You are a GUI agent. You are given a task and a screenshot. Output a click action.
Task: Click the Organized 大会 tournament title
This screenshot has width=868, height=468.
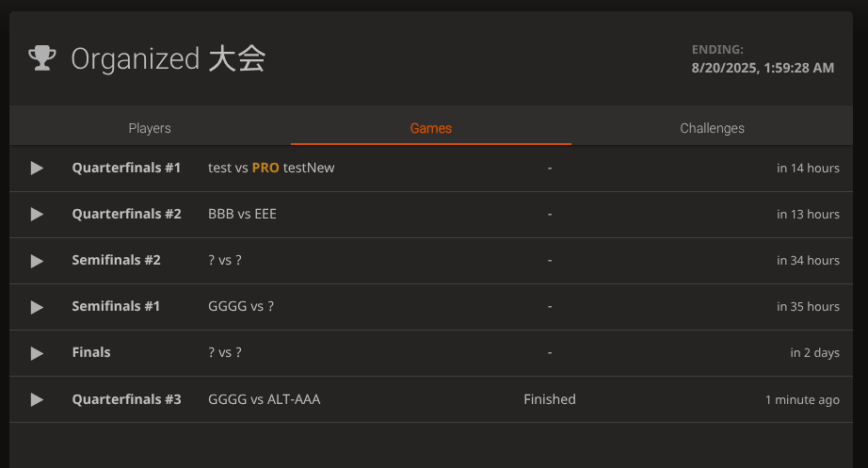coord(169,59)
